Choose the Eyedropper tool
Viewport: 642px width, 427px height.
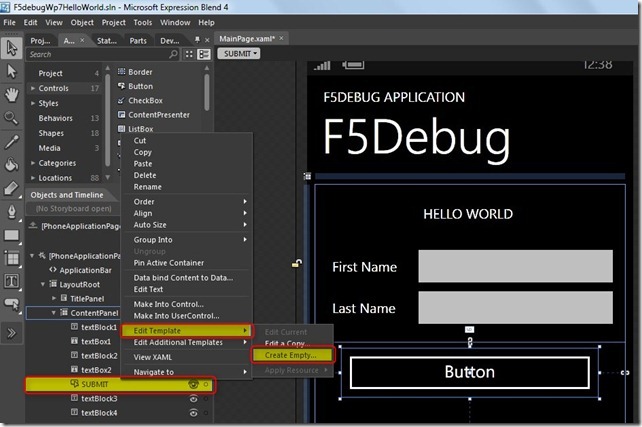pyautogui.click(x=13, y=142)
